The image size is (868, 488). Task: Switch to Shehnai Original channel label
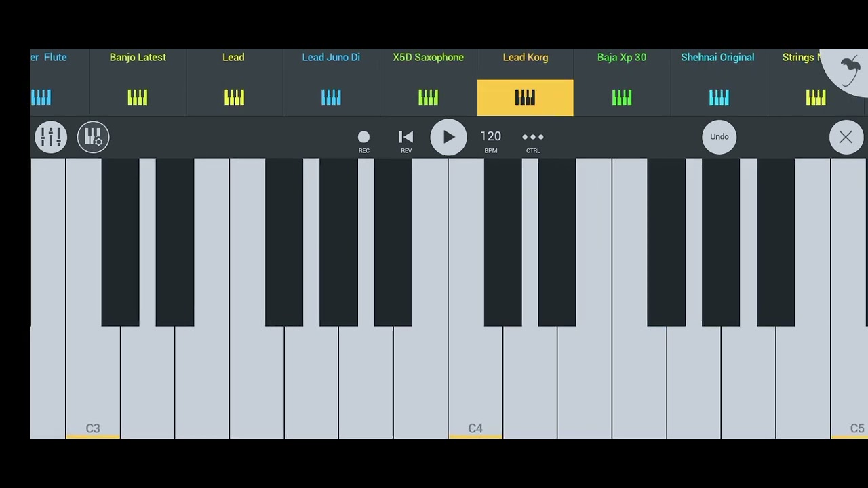[x=717, y=57]
